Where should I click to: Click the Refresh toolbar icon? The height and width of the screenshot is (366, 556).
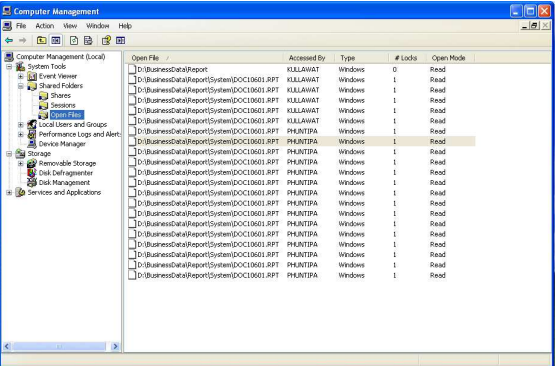pos(74,40)
